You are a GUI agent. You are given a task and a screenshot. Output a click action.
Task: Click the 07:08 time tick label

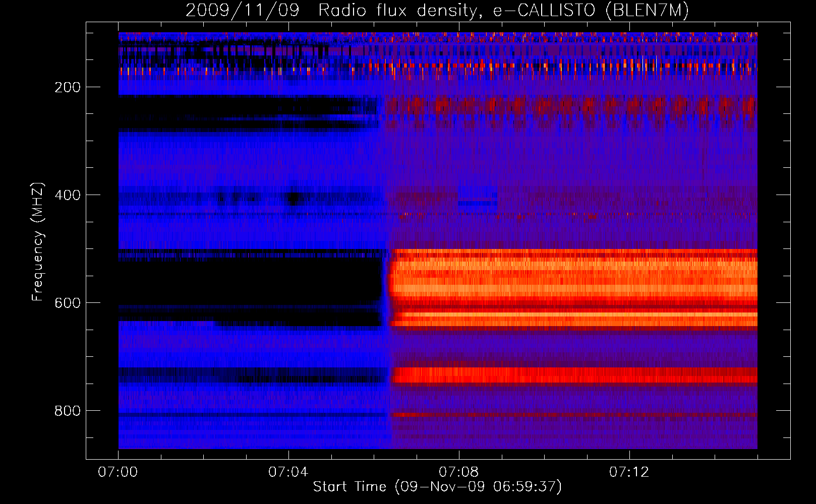(x=459, y=472)
